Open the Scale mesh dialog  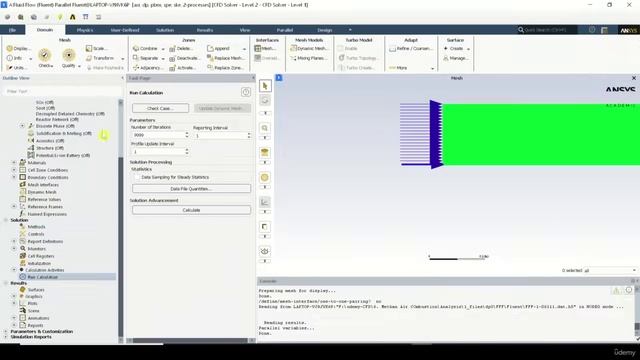[96, 49]
